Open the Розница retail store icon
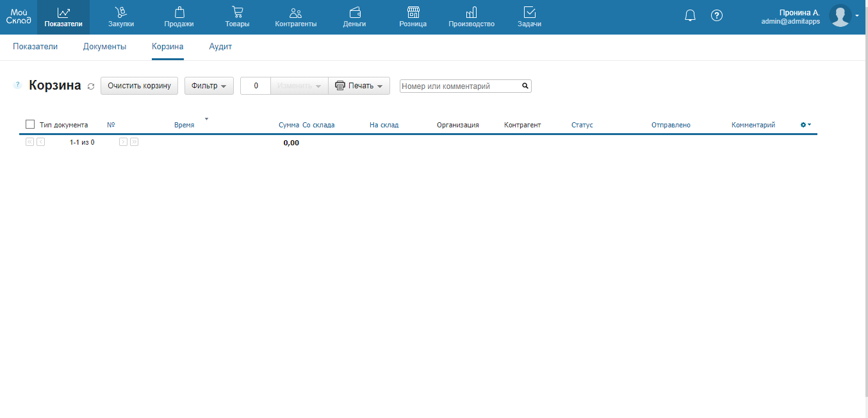868x418 pixels. [413, 12]
